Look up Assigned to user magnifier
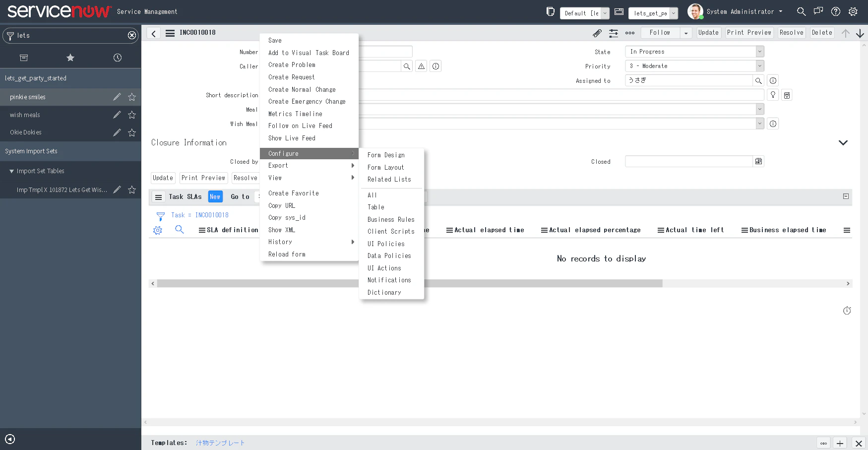This screenshot has height=450, width=868. click(758, 80)
